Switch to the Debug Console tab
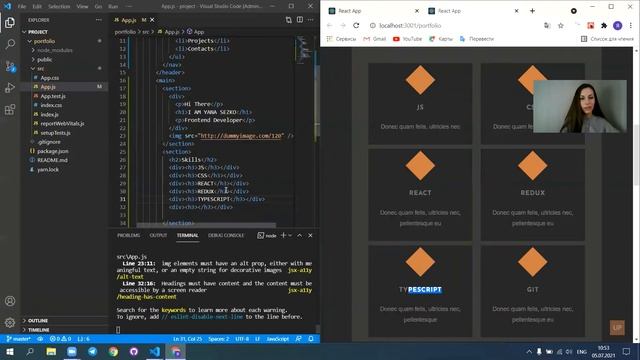Screen dimensions: 640x360 pos(226,236)
